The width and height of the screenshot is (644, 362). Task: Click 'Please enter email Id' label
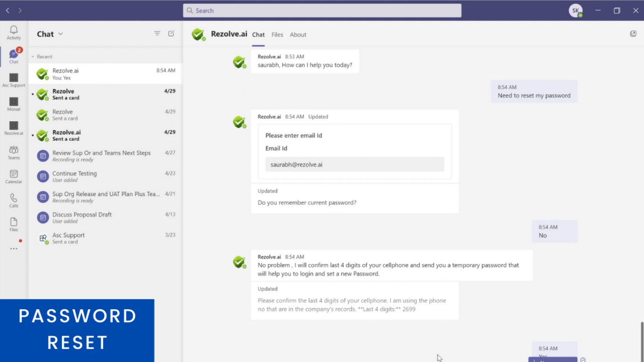coord(294,135)
